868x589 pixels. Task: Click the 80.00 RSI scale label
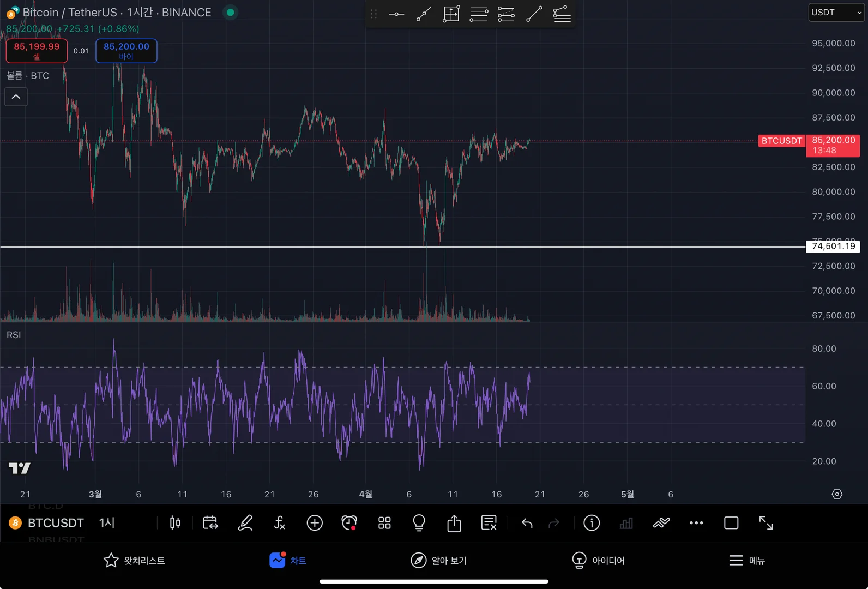pos(824,348)
